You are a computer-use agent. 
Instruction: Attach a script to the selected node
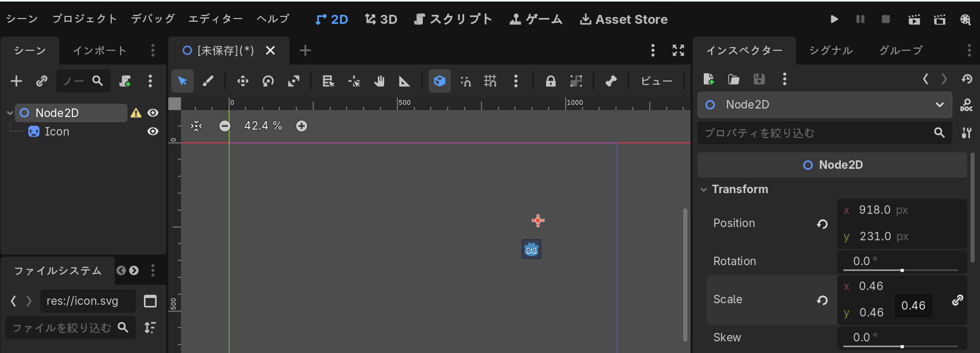[125, 81]
